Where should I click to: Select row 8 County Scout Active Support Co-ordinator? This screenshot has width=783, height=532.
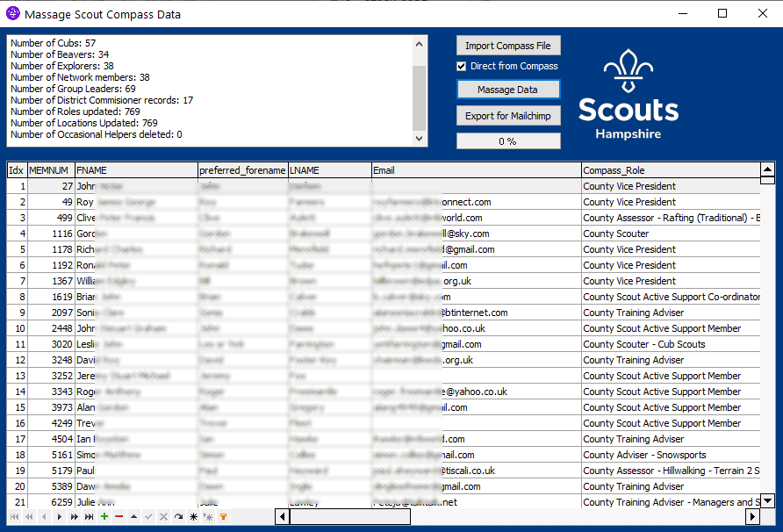pyautogui.click(x=671, y=297)
